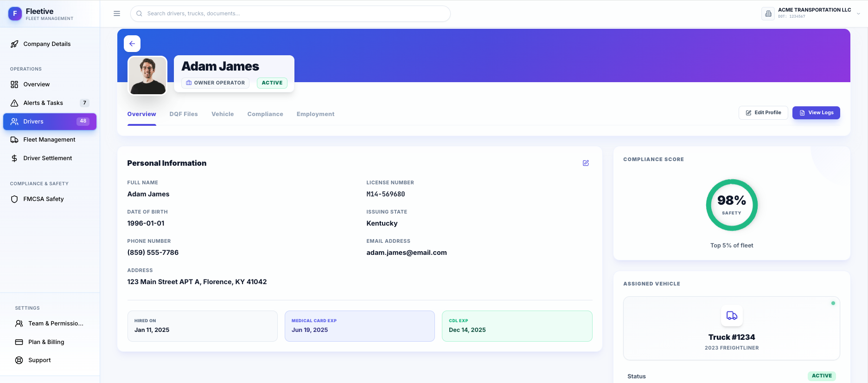This screenshot has width=868, height=383.
Task: Open Driver Settlement
Action: (x=50, y=158)
